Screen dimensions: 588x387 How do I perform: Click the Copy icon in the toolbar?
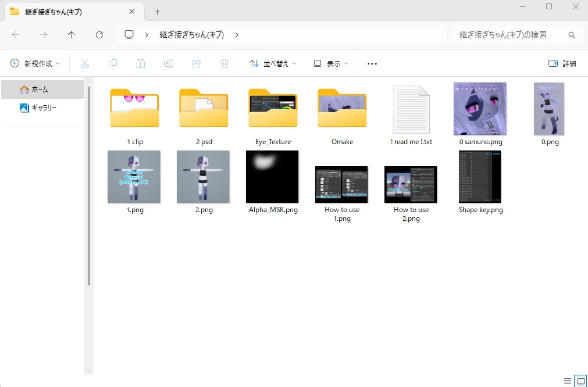tap(113, 63)
